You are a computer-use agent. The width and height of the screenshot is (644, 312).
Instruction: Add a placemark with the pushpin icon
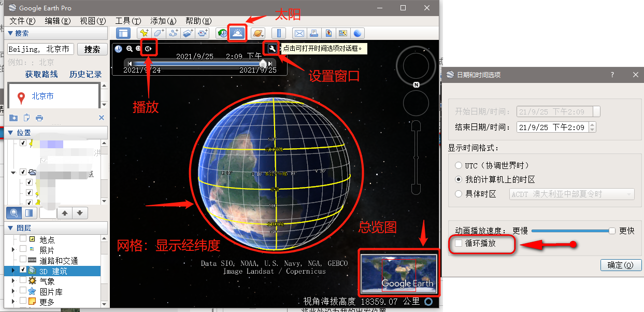pos(145,33)
